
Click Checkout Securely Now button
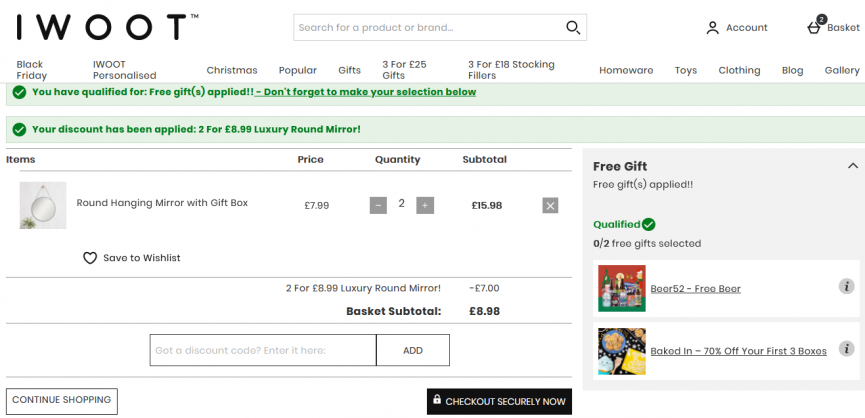pos(499,401)
